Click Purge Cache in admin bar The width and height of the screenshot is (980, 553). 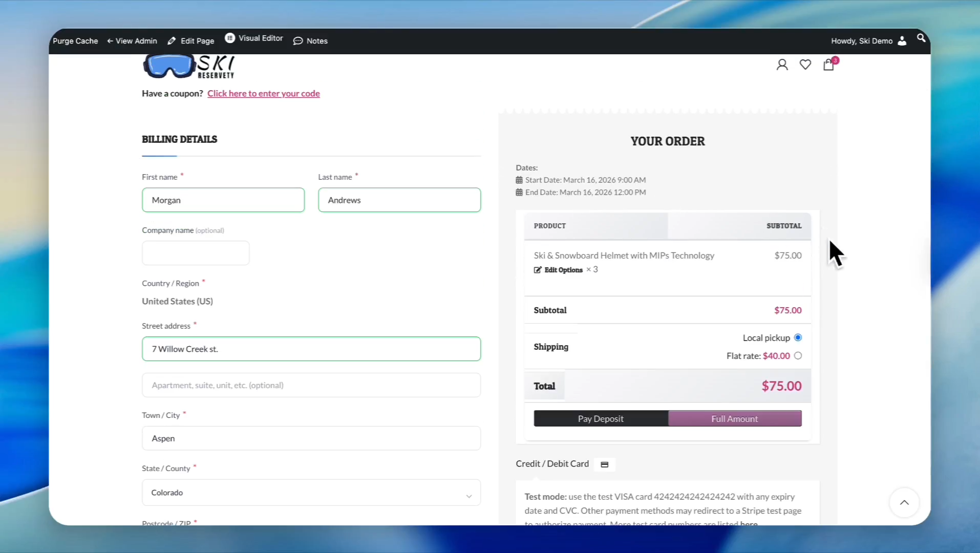(75, 41)
